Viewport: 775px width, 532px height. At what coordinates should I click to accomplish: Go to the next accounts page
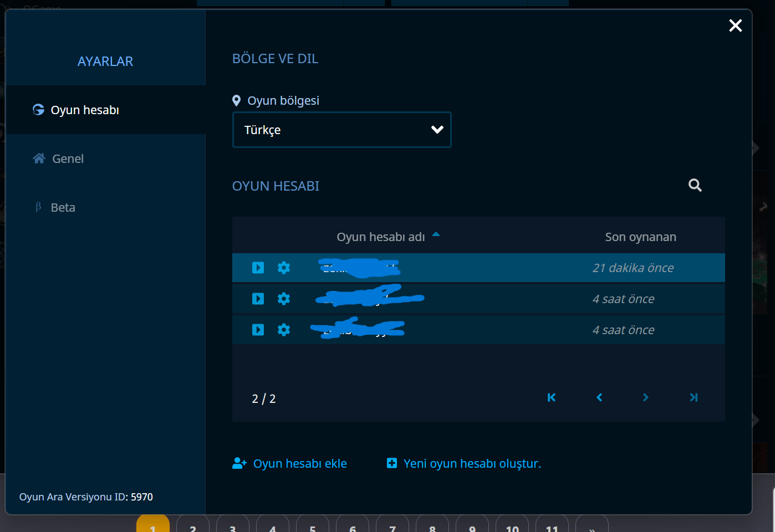tap(646, 397)
